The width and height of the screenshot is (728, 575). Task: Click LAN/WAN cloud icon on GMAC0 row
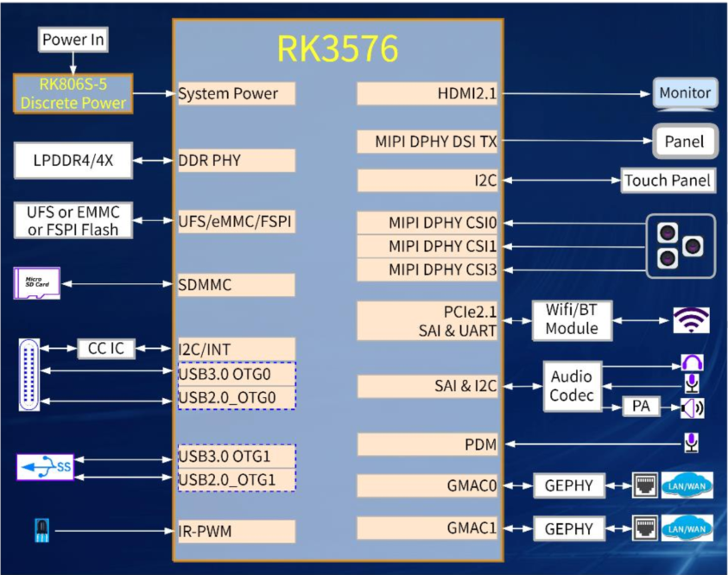[x=687, y=485]
